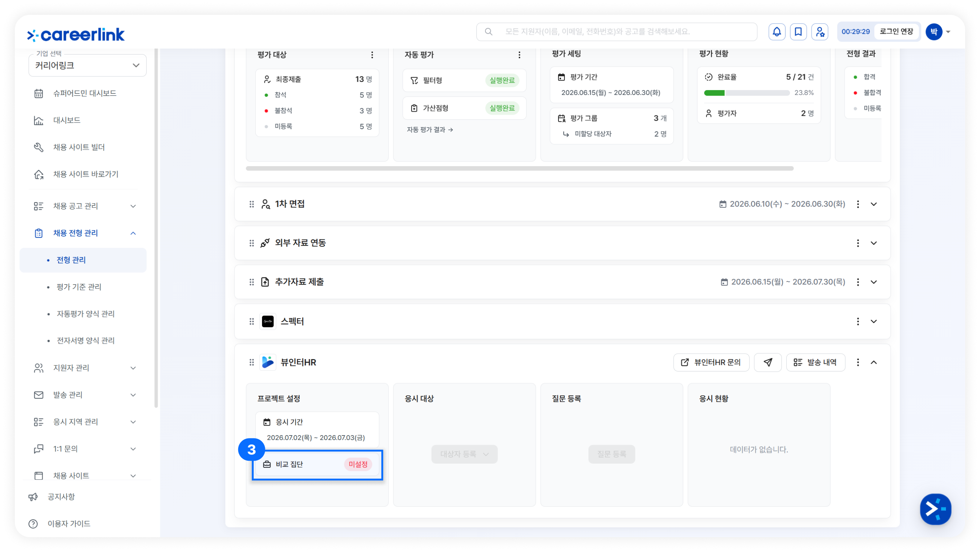
Task: Click the sidebar vertical scrollbar
Action: (156, 228)
